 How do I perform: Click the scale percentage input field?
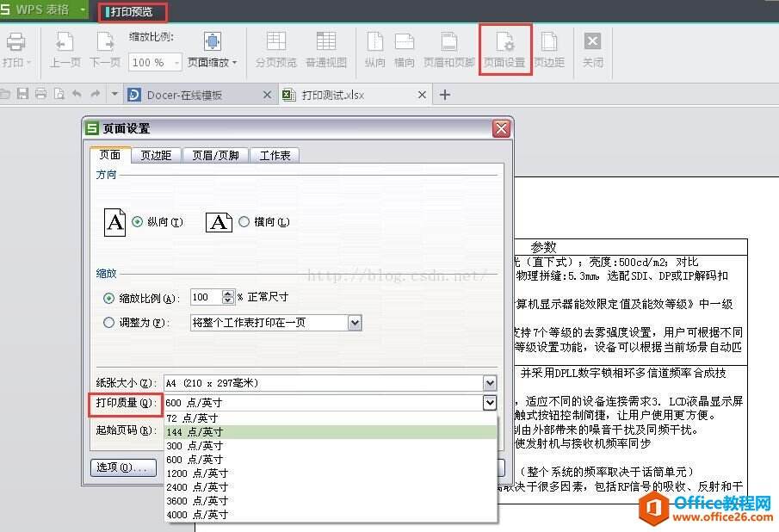pyautogui.click(x=206, y=297)
